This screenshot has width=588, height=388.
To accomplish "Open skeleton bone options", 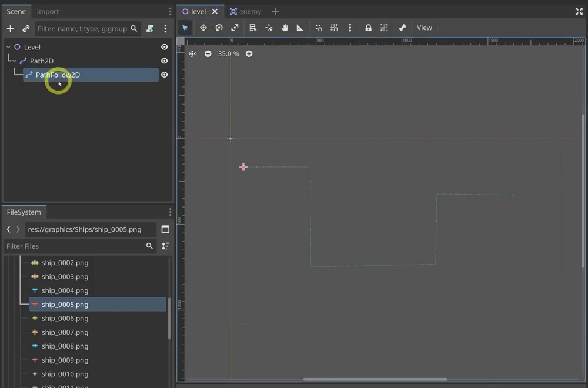I will 402,28.
